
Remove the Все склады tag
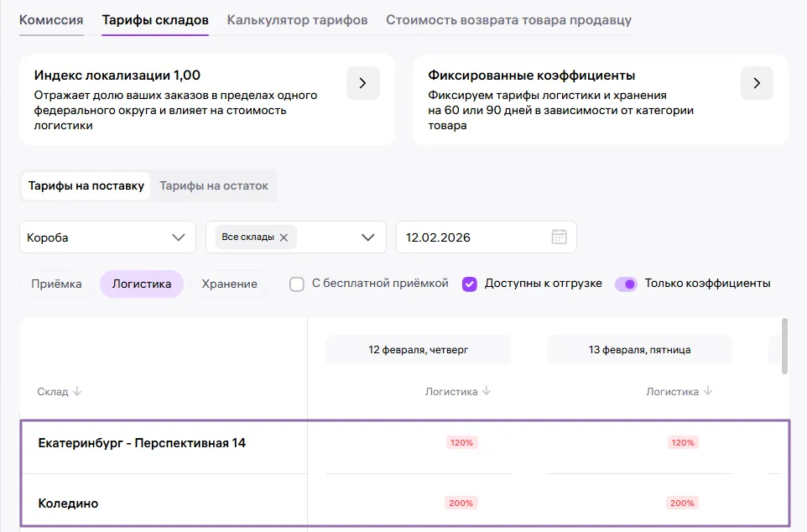coord(284,237)
